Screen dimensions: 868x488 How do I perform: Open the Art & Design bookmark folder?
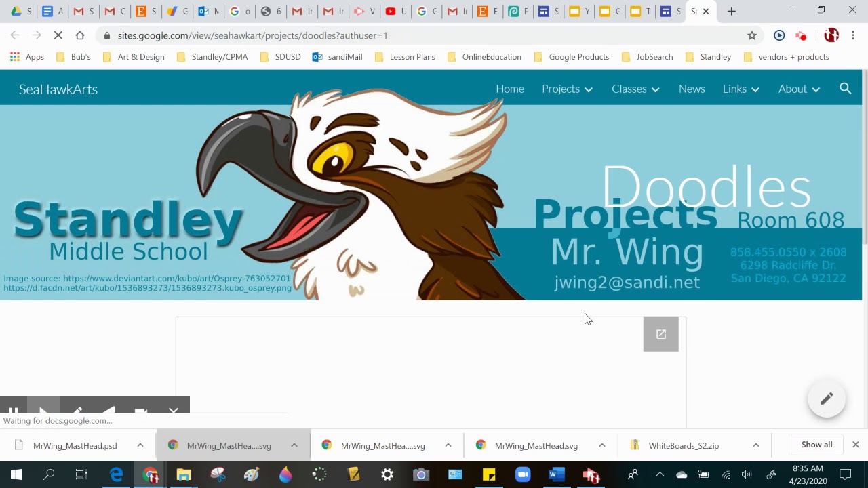coord(134,57)
